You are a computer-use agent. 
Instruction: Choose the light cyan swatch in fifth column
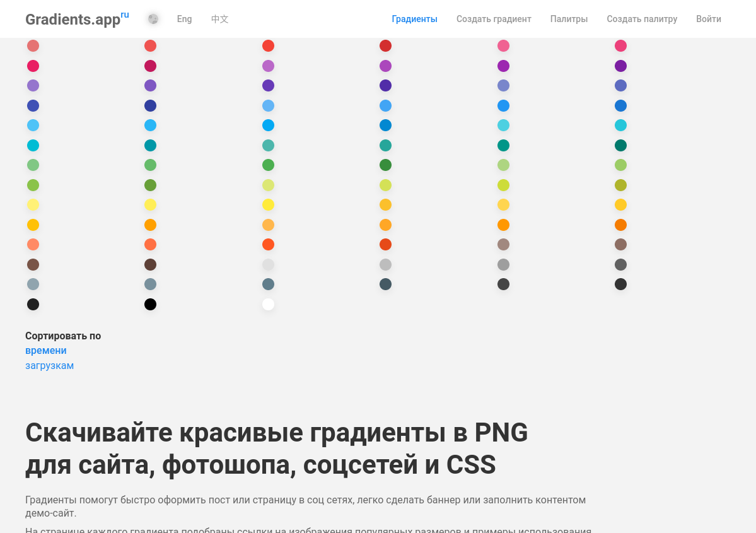503,126
